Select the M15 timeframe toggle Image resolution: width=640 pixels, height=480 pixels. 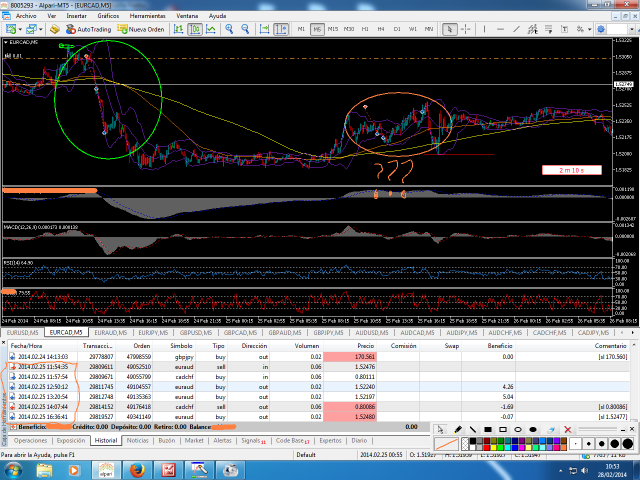(334, 29)
